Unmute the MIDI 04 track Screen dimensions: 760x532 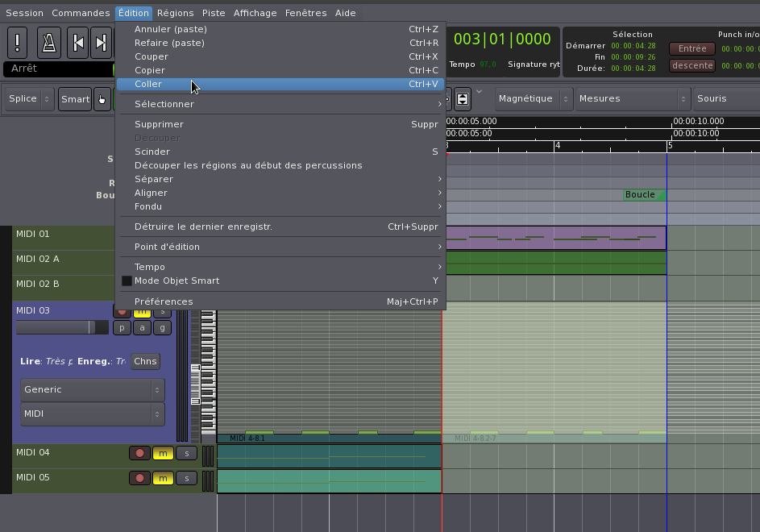(x=163, y=453)
